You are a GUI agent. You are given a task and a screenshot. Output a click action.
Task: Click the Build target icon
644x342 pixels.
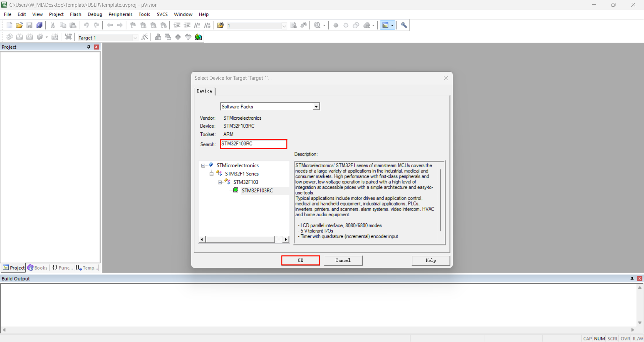(19, 37)
